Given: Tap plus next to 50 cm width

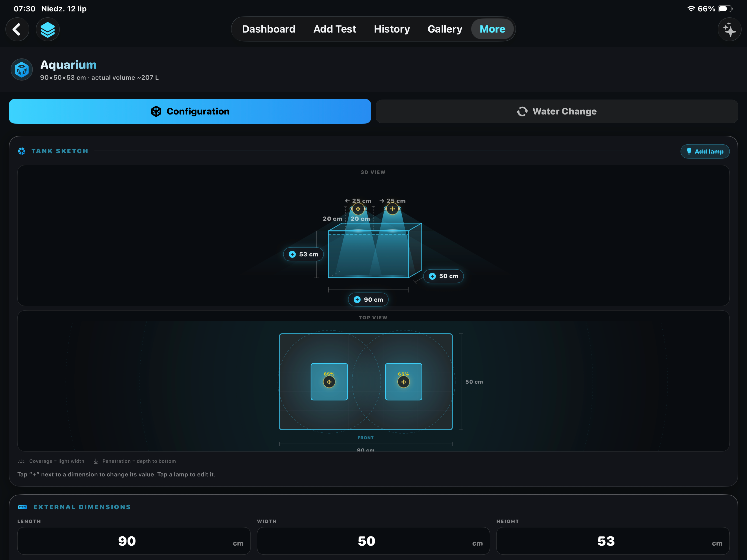Looking at the screenshot, I should 432,276.
